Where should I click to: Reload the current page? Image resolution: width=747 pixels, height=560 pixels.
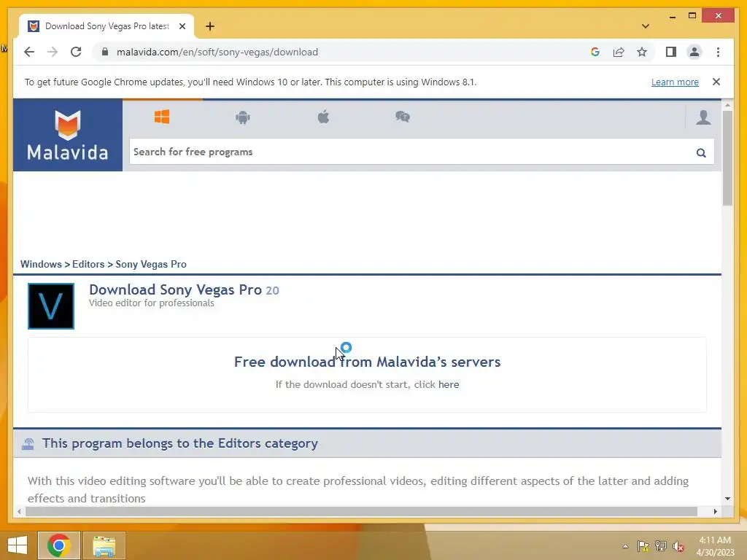pos(76,52)
